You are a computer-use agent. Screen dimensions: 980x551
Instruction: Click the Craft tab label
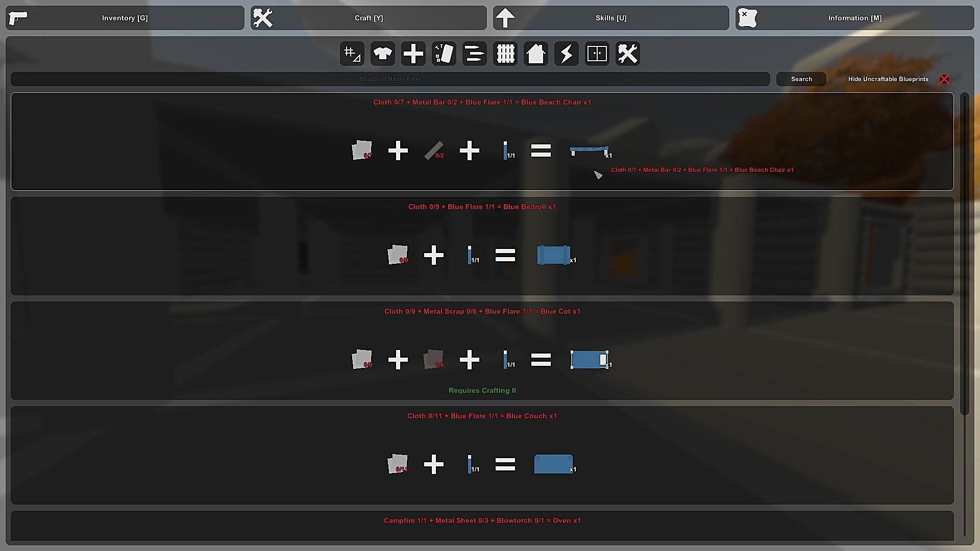click(368, 17)
